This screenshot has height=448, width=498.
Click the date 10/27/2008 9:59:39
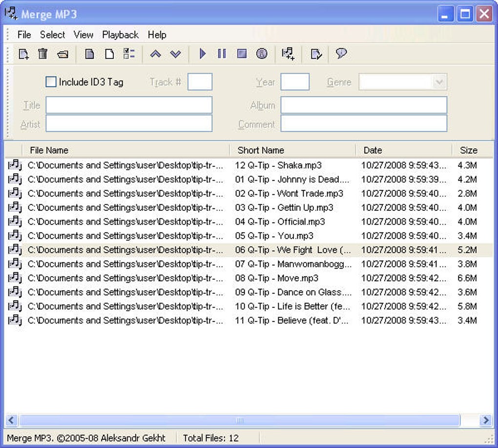tap(404, 180)
